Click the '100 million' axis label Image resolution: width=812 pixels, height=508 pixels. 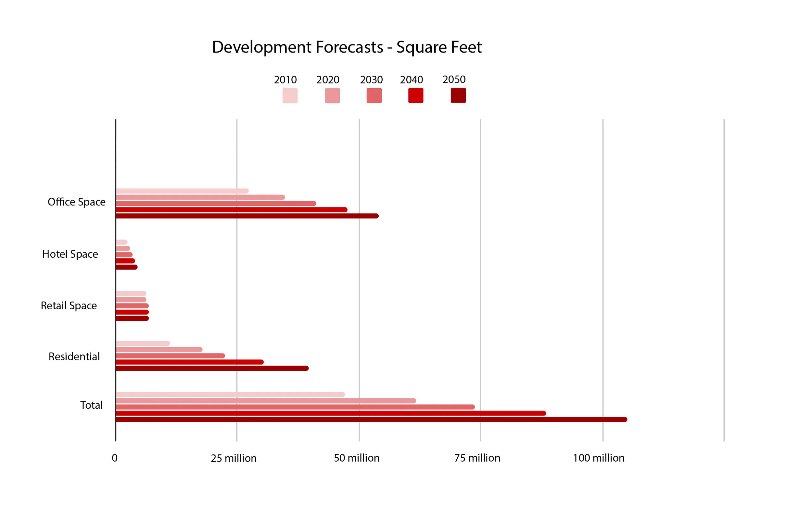599,458
